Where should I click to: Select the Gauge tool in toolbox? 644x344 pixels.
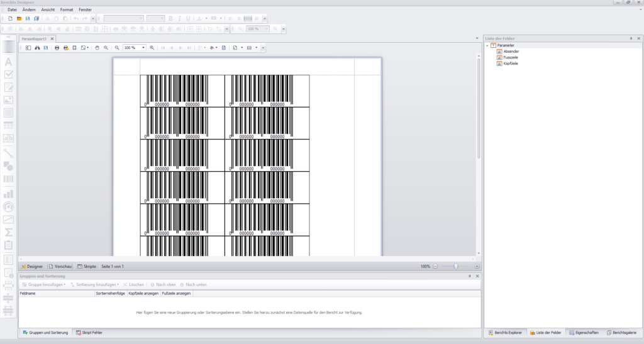(8, 207)
